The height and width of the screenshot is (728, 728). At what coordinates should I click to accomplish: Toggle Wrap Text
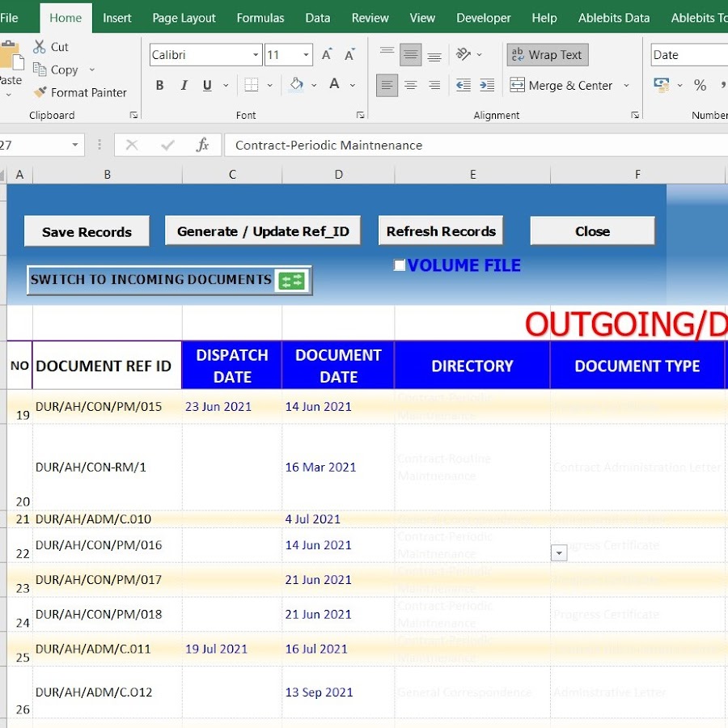(548, 55)
